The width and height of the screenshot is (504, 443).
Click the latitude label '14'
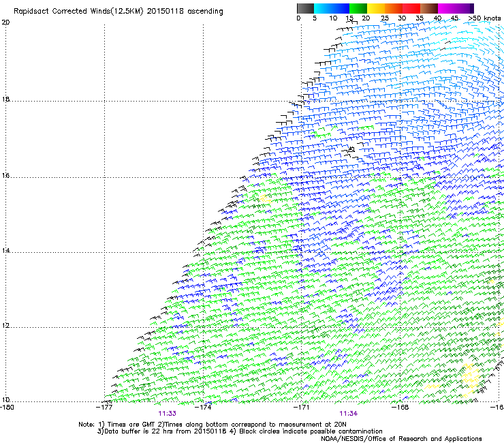coord(5,250)
